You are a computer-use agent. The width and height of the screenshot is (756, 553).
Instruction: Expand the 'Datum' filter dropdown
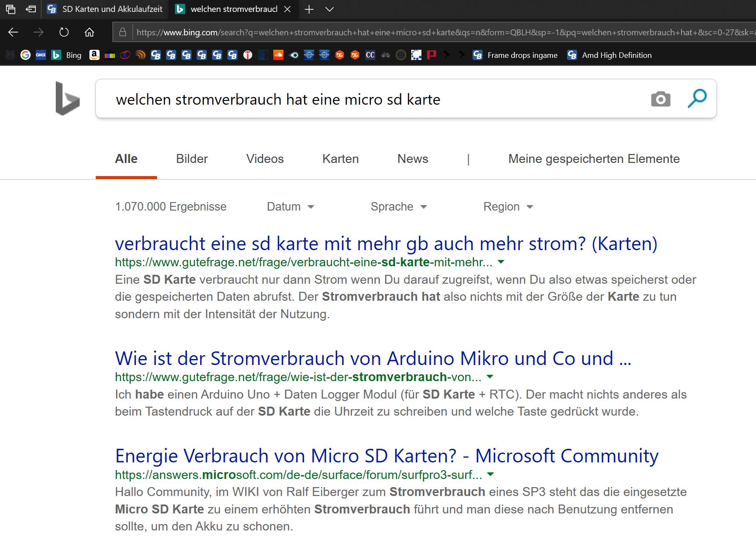[290, 207]
